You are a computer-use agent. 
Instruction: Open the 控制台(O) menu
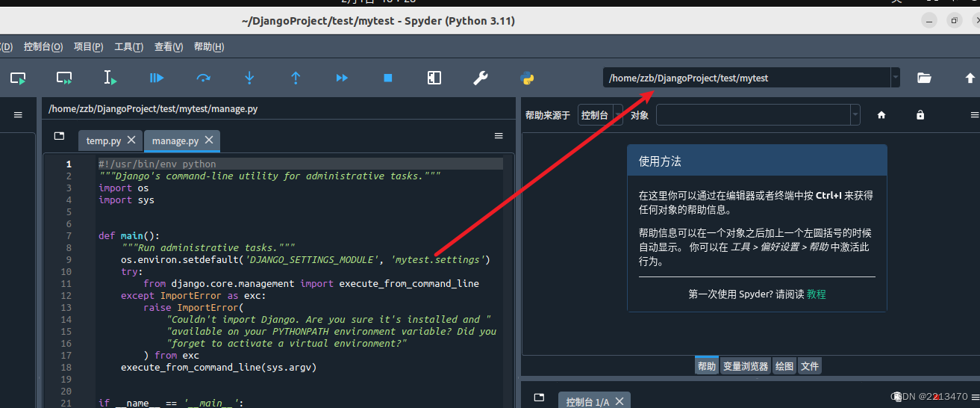43,47
